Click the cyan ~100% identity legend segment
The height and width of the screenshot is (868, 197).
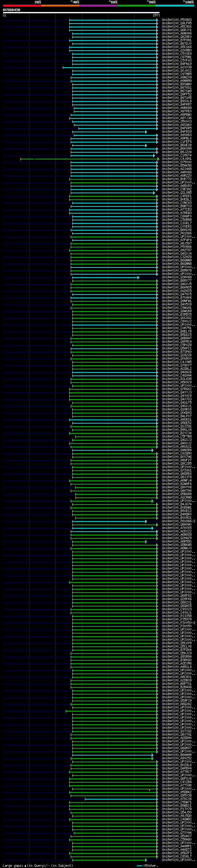click(x=175, y=6)
